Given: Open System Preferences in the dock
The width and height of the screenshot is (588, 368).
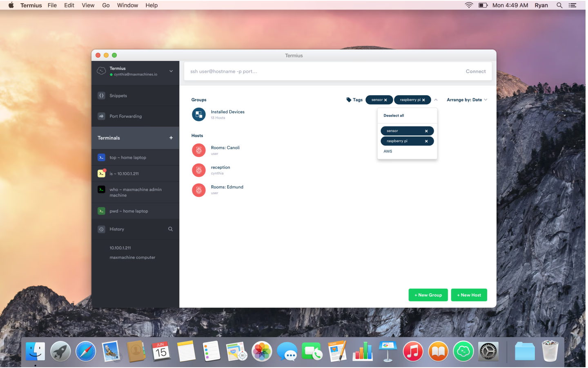Looking at the screenshot, I should pos(488,352).
